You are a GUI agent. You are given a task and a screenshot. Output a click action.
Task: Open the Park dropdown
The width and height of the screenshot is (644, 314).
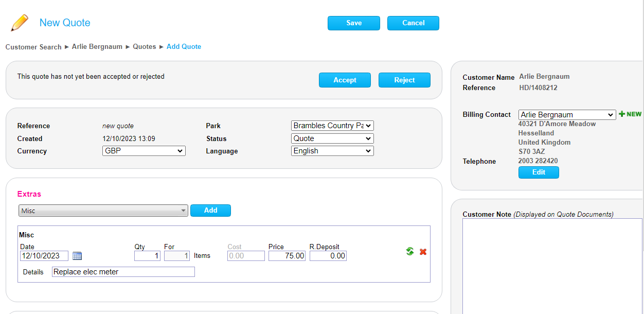[x=332, y=126]
